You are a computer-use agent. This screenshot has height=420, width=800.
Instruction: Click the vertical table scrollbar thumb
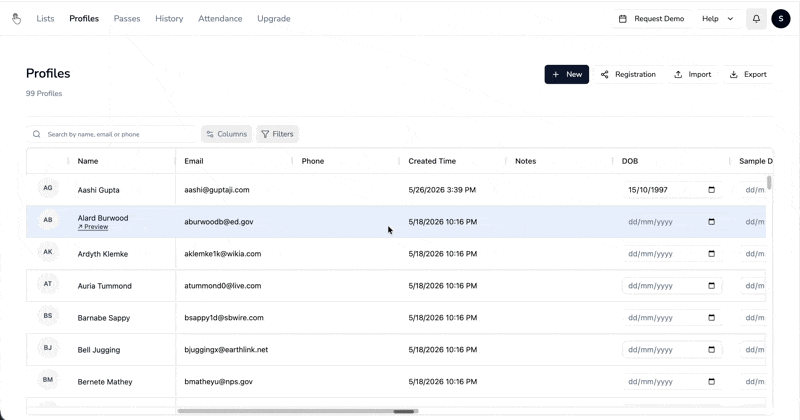tap(769, 182)
